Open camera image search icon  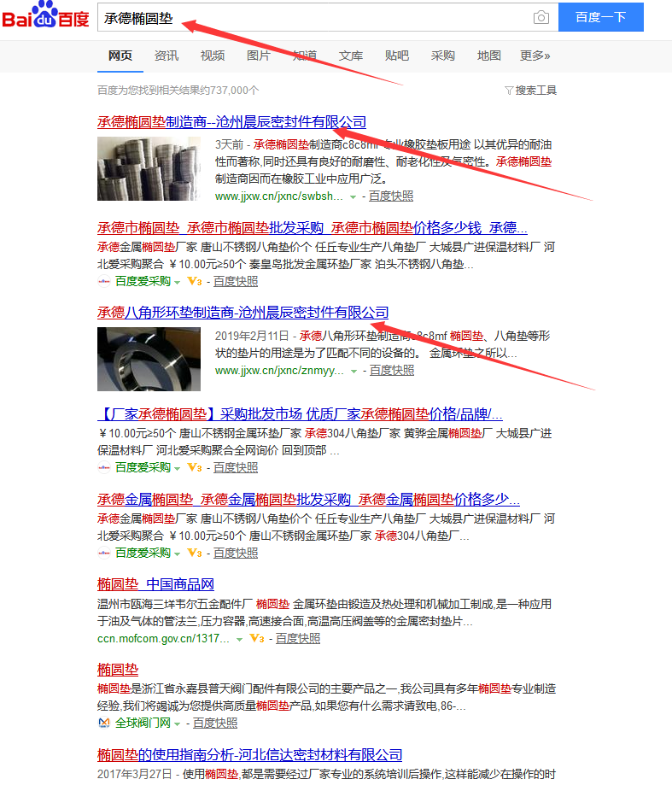tap(541, 18)
